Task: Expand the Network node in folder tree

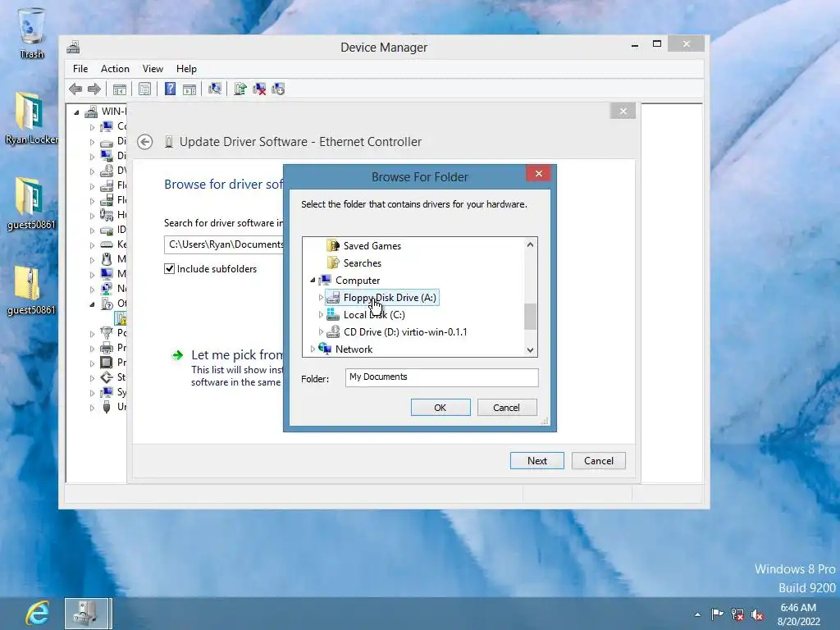Action: coord(313,349)
